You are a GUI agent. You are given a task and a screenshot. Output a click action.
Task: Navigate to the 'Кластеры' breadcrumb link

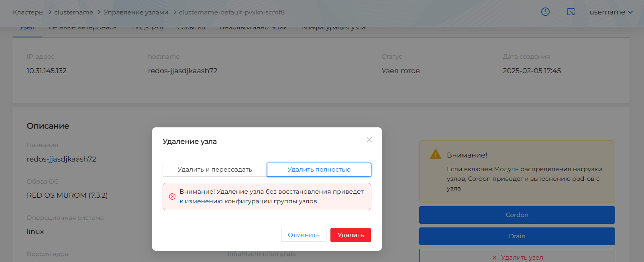(x=28, y=12)
